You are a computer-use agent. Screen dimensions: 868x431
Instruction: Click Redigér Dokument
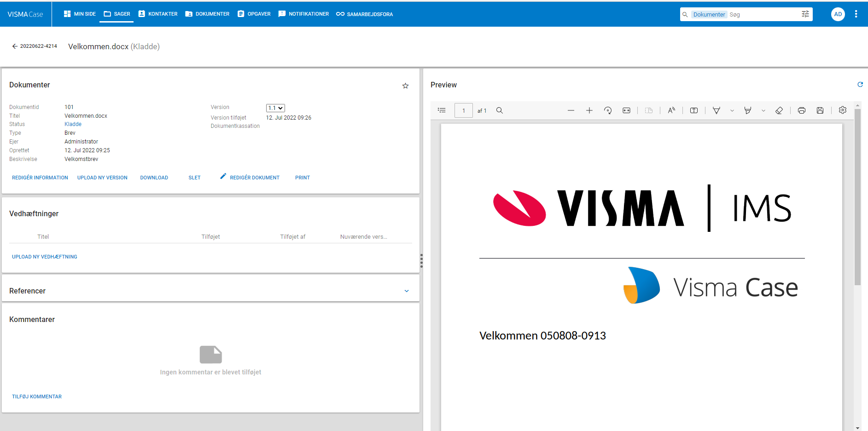(x=250, y=177)
